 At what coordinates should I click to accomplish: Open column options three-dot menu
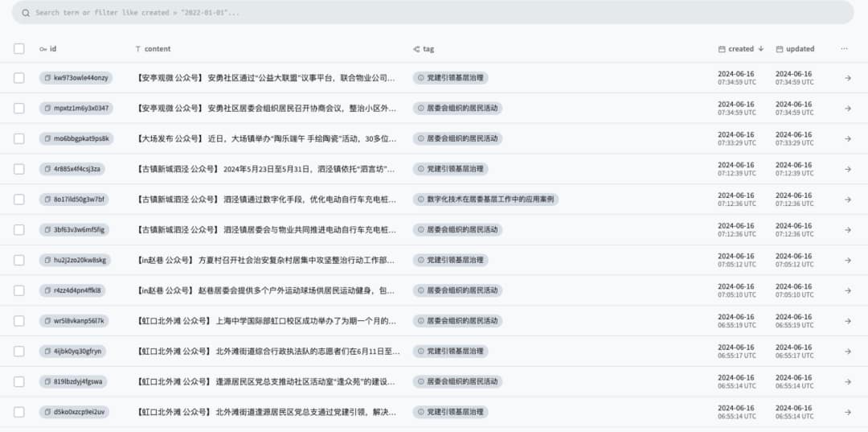[x=844, y=49]
